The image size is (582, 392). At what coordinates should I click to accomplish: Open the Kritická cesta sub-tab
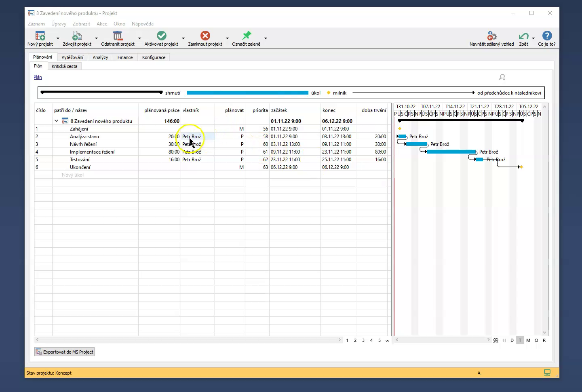[x=64, y=66]
